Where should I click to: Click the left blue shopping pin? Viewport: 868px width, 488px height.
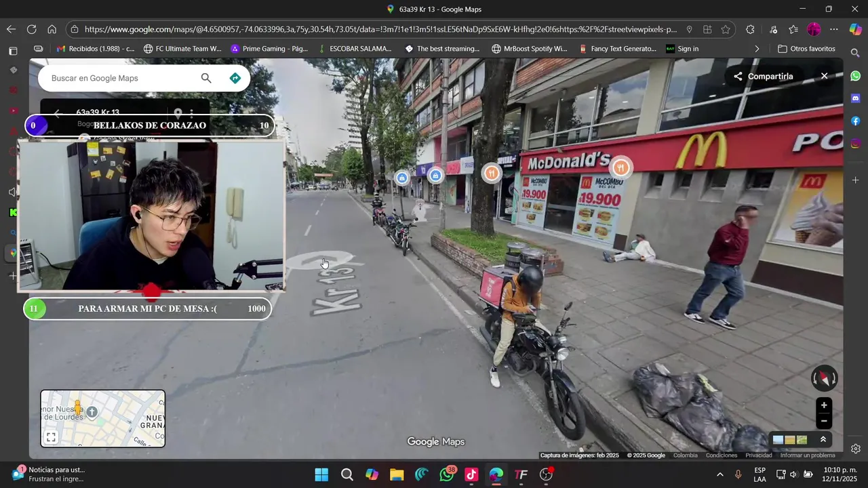pyautogui.click(x=402, y=178)
